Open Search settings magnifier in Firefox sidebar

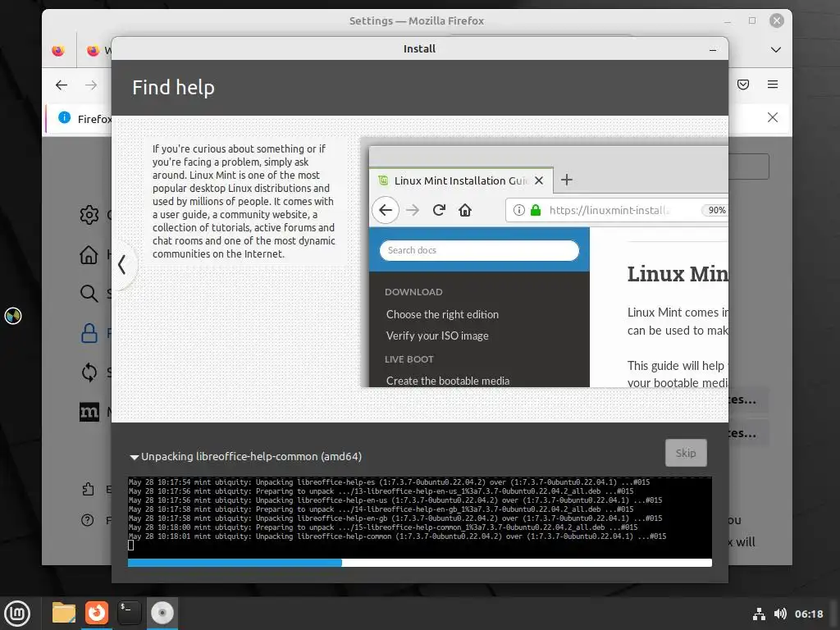coord(89,293)
